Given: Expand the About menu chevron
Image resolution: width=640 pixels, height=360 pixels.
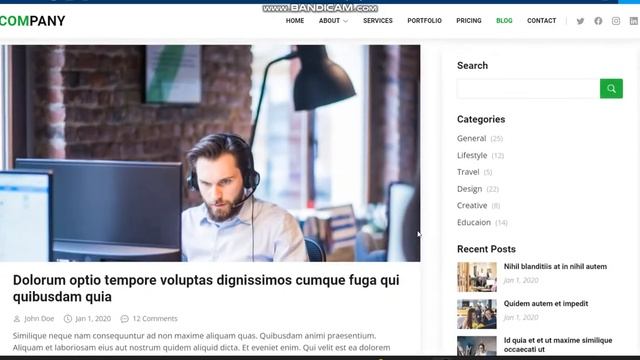Looking at the screenshot, I should coord(346,21).
